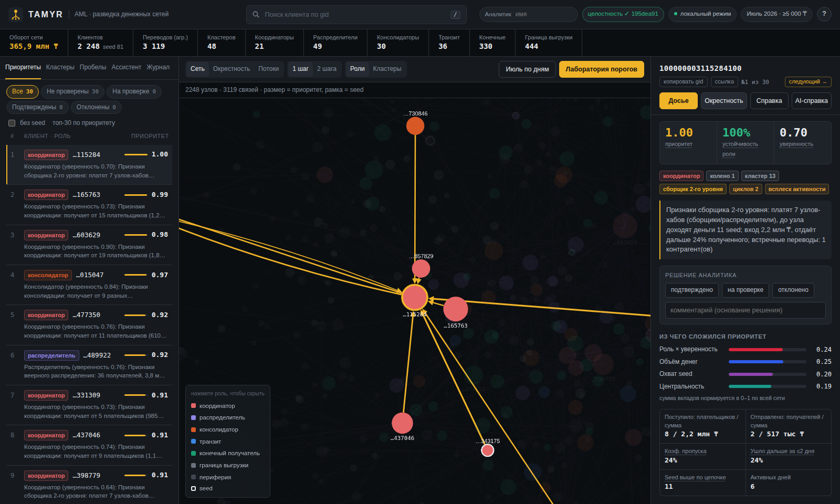Open консолидатор row 015047
Screen dimensions: 840x504
[89, 285]
